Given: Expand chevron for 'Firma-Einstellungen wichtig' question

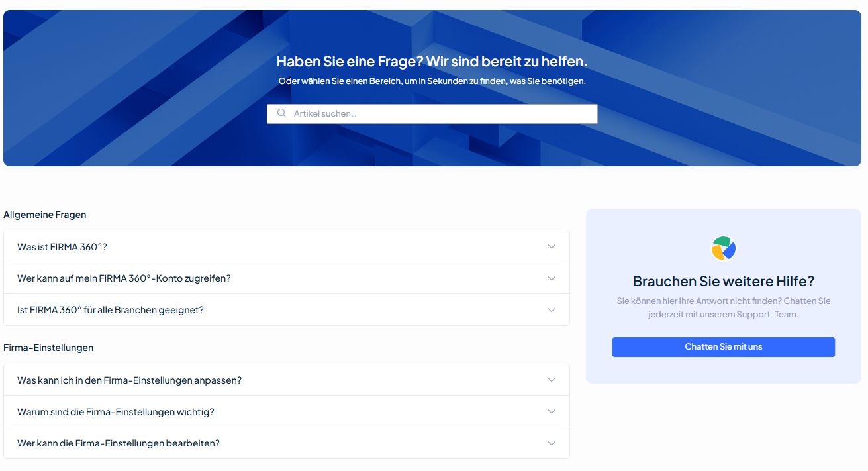Looking at the screenshot, I should point(551,411).
